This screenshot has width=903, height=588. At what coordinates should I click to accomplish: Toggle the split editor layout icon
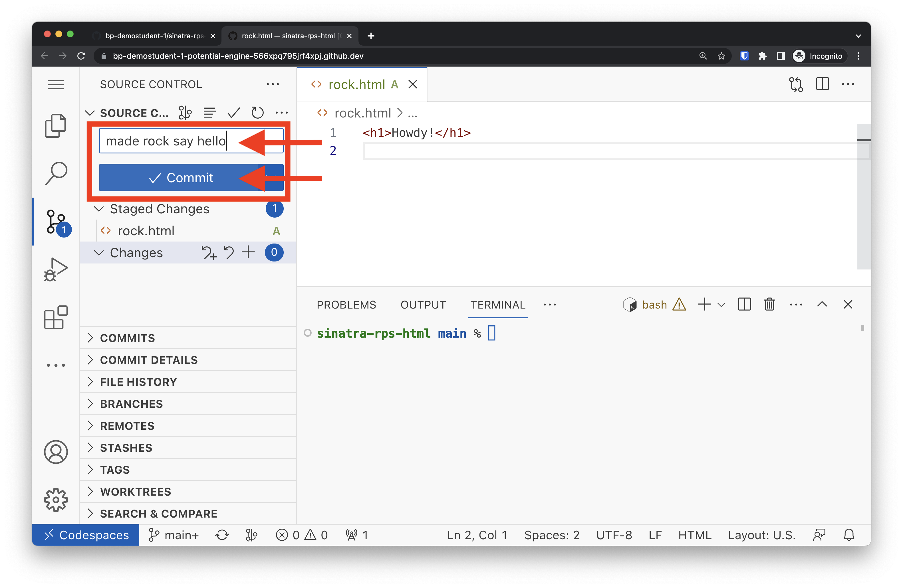822,84
